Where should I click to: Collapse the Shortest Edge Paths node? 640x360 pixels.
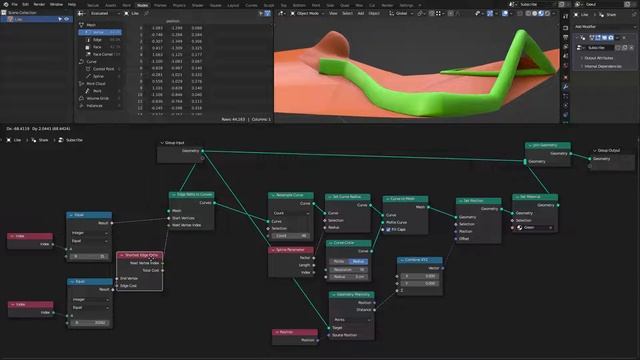coord(122,255)
